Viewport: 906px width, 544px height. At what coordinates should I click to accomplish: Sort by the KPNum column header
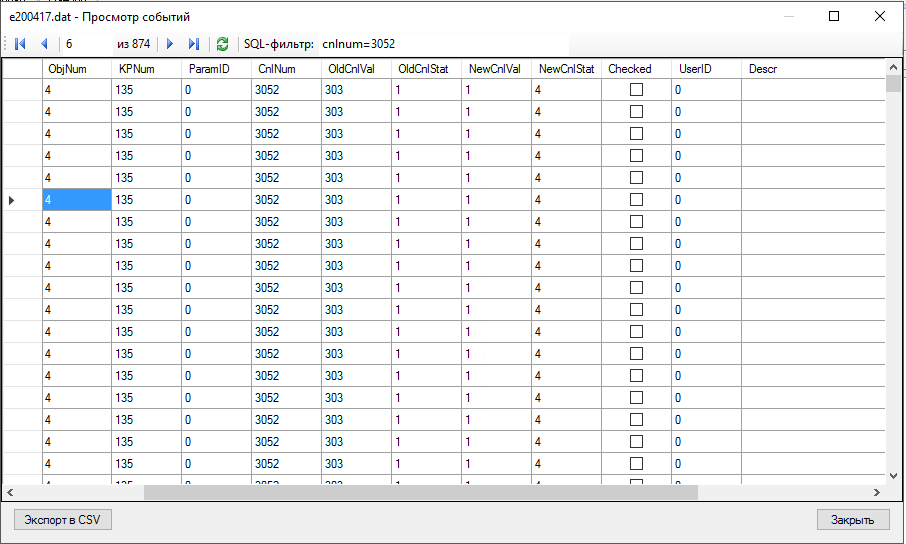click(x=147, y=69)
